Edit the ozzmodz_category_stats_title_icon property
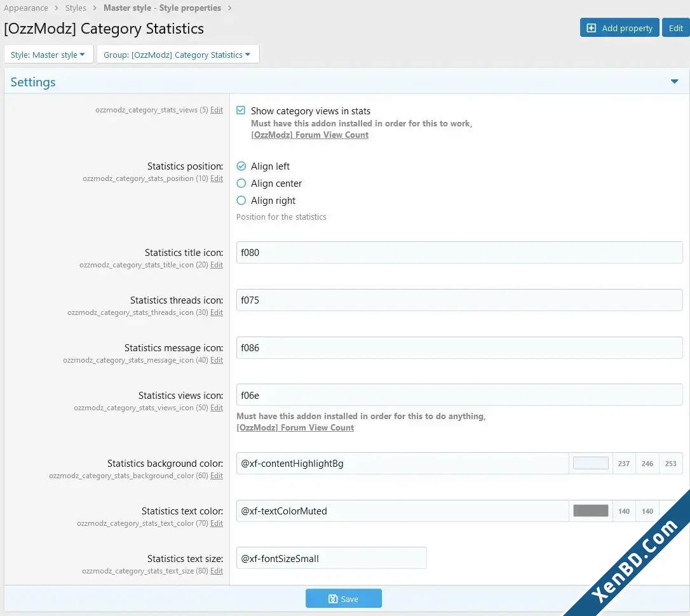Screen dimensions: 690x616 point(217,265)
